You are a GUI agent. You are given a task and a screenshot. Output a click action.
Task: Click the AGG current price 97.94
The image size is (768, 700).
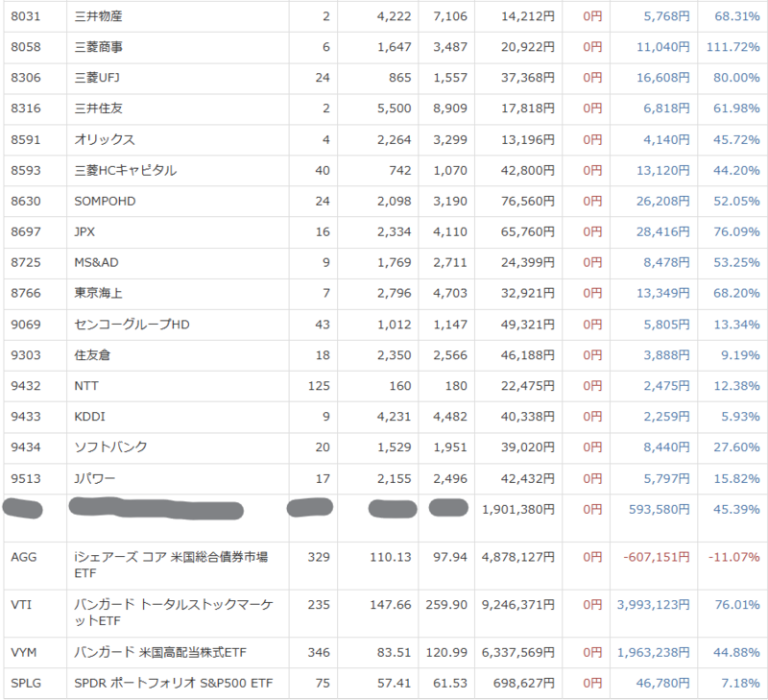[x=450, y=557]
